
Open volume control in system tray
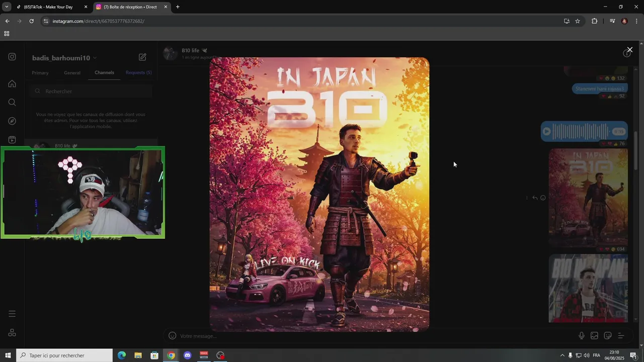587,355
